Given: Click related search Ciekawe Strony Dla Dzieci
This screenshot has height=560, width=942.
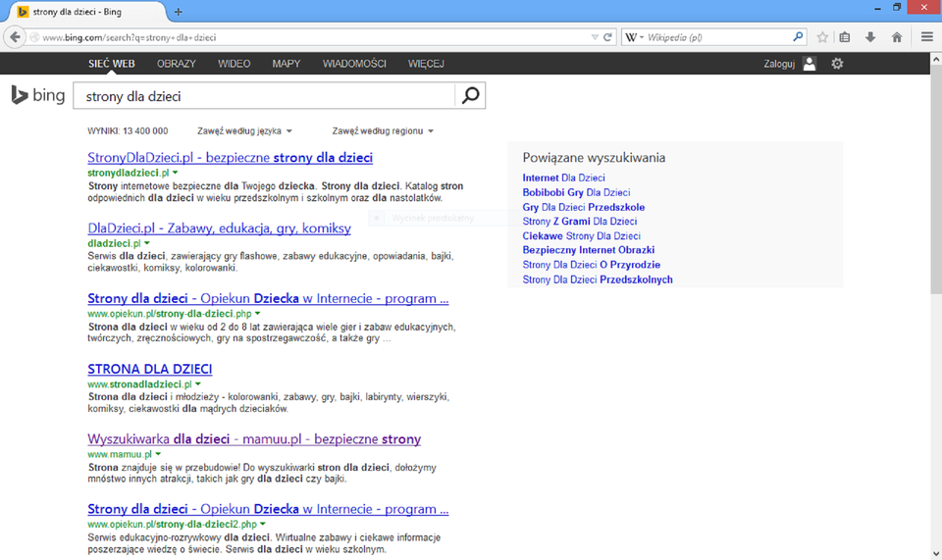Looking at the screenshot, I should [x=581, y=236].
